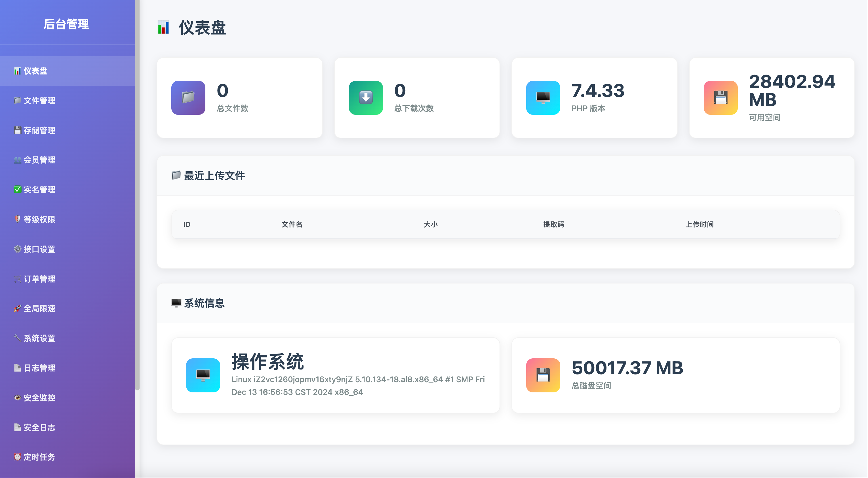Click the monitor icon in 系统信息 header

click(176, 303)
